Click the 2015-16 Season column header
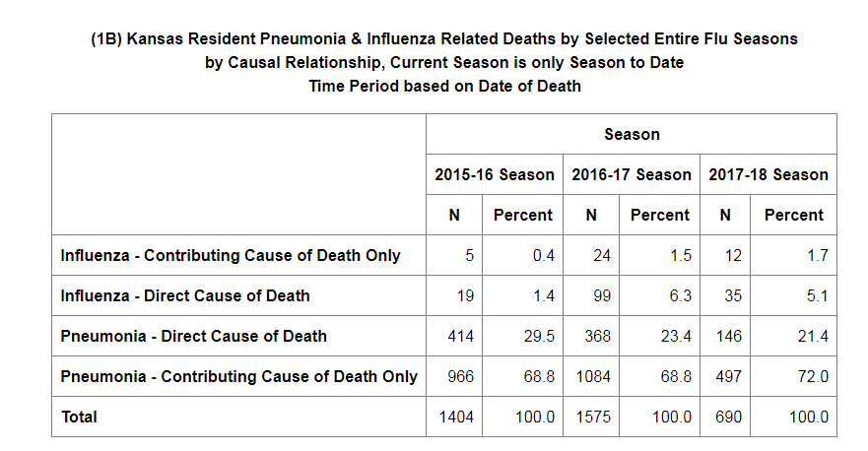Image resolution: width=868 pixels, height=451 pixels. (x=495, y=174)
